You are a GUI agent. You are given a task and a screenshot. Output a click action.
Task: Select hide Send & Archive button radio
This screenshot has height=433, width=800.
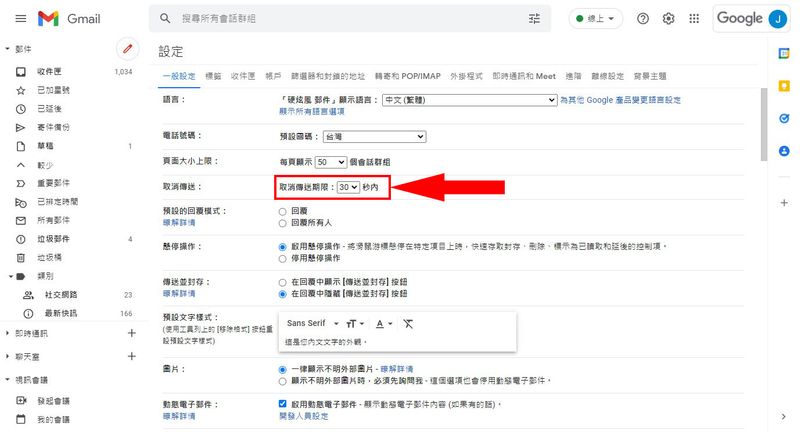pyautogui.click(x=283, y=294)
